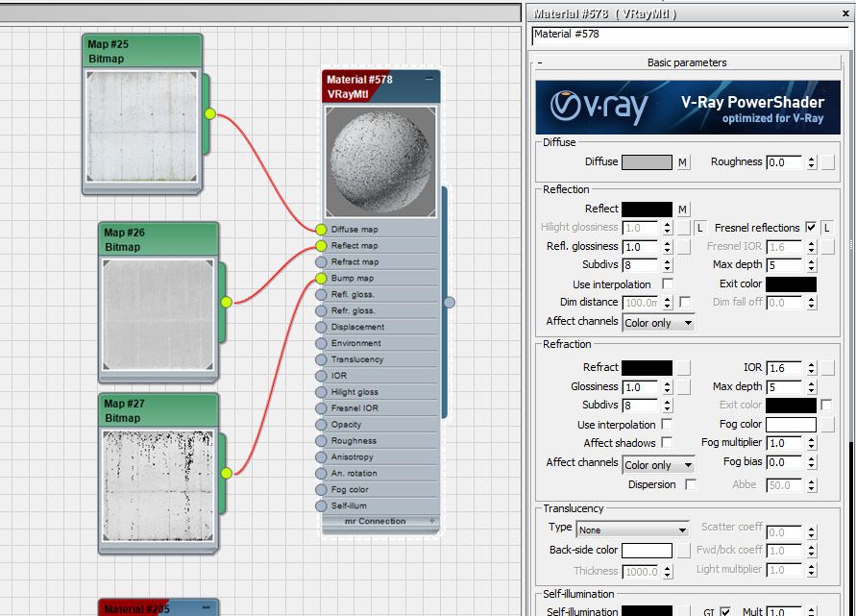Select the Map #27 Bitmap node title

(x=159, y=410)
